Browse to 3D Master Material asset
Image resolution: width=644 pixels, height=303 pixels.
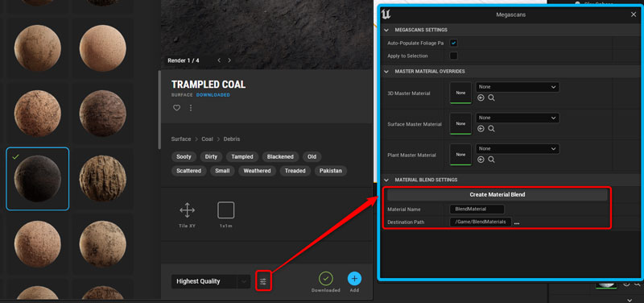(491, 98)
